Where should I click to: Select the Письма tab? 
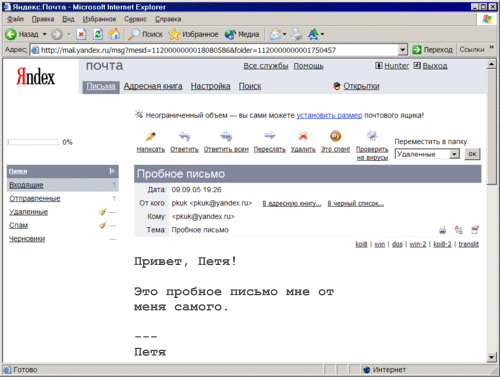(x=101, y=86)
